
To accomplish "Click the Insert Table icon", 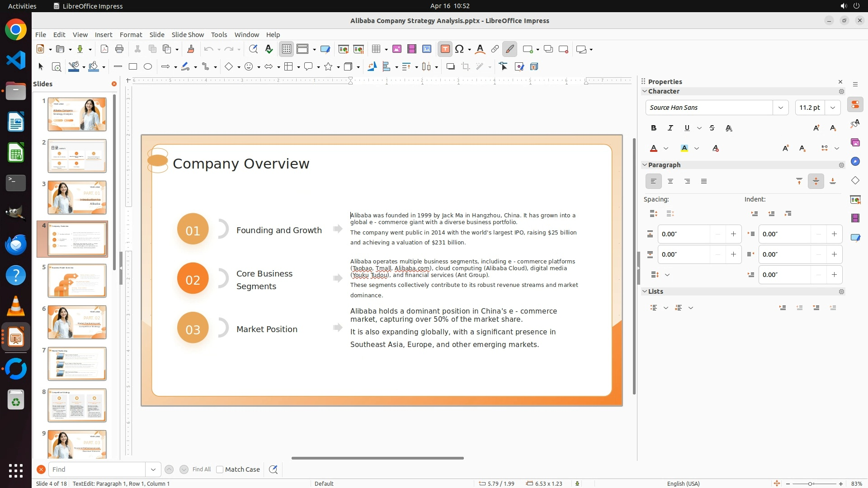I will [x=376, y=49].
